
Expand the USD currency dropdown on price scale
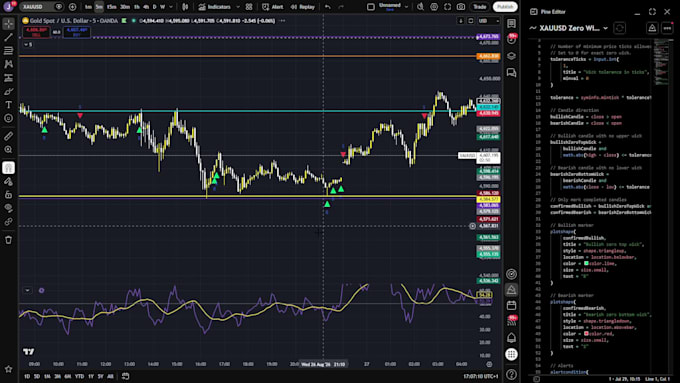point(489,21)
